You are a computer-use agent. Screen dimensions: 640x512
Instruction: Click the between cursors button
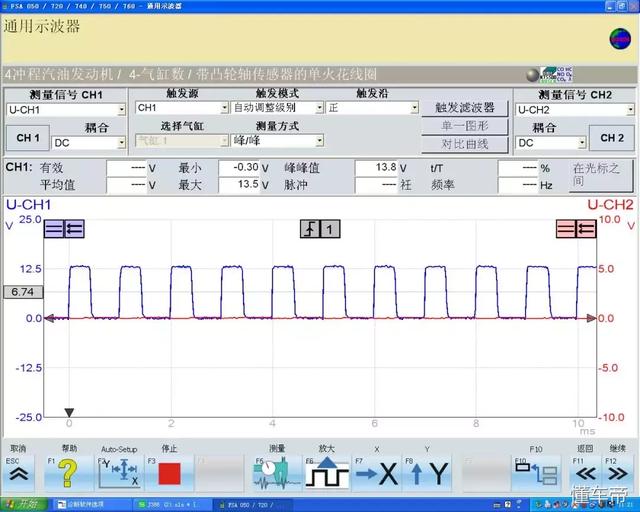tap(601, 176)
